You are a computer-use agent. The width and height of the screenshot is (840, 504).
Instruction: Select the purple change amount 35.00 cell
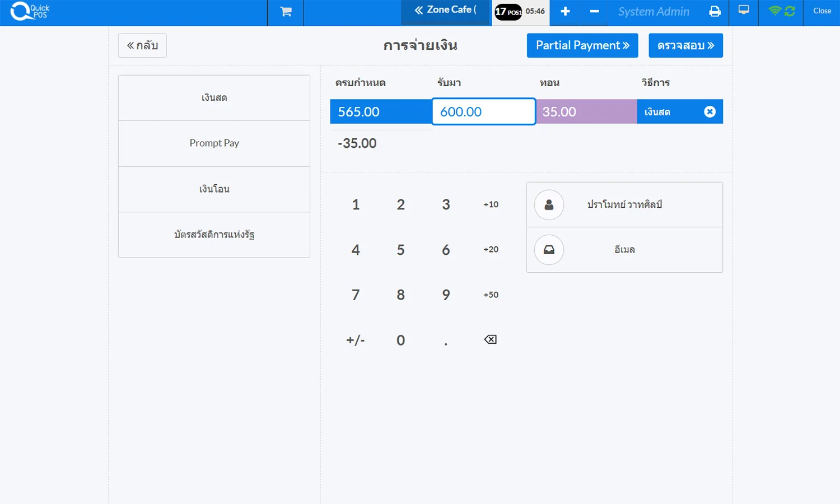coord(586,112)
